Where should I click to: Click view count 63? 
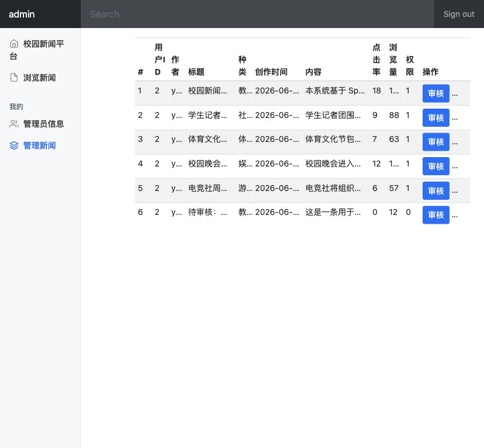pyautogui.click(x=394, y=139)
